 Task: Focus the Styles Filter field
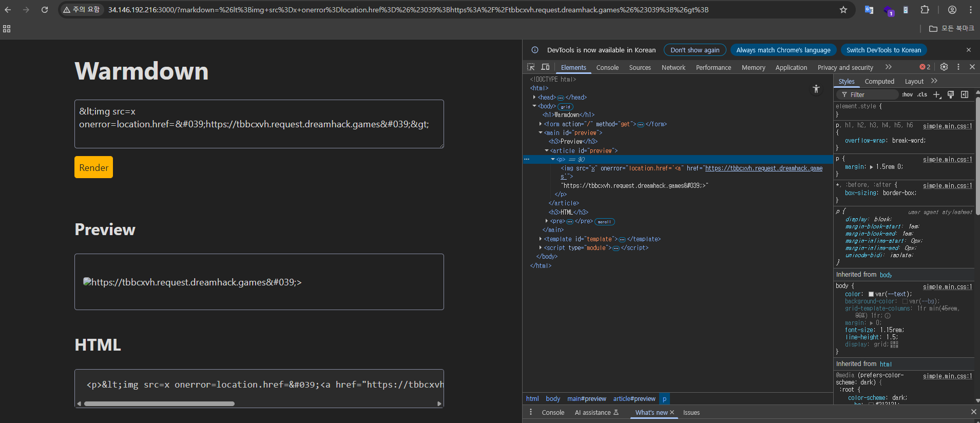click(x=868, y=94)
